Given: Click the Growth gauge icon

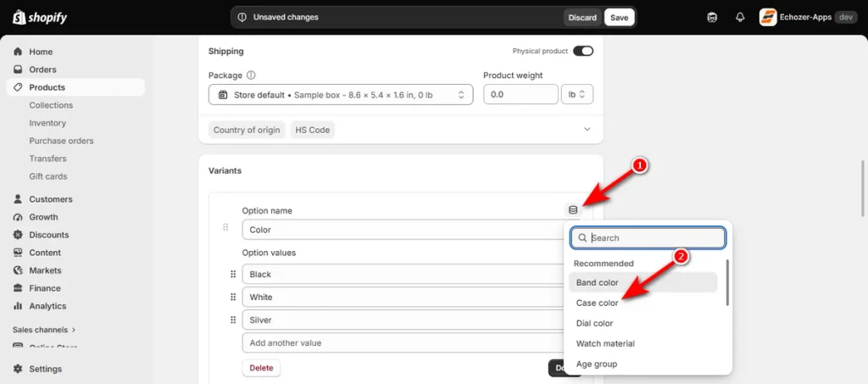Looking at the screenshot, I should pos(19,217).
